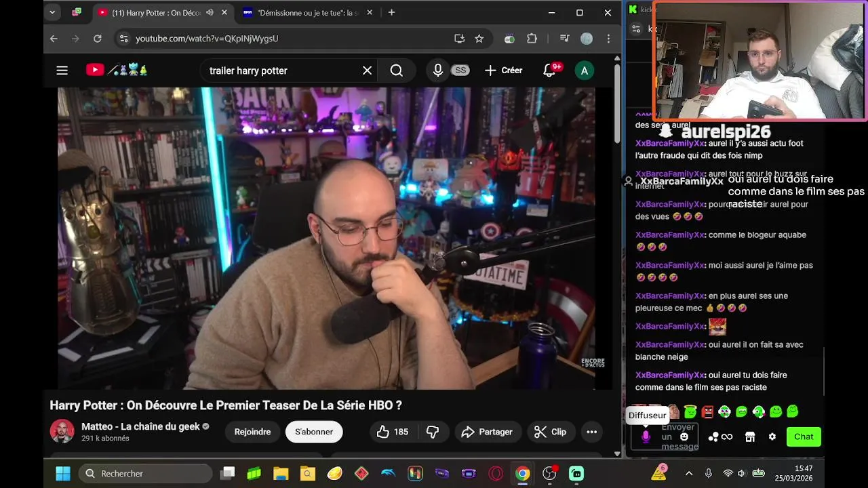Viewport: 868px width, 488px height.
Task: View site information icon in address bar
Action: tap(123, 39)
